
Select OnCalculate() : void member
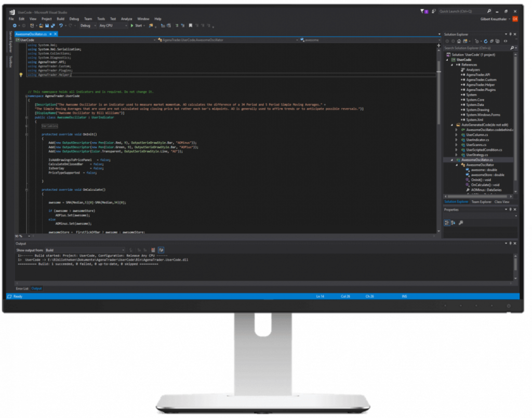(485, 186)
